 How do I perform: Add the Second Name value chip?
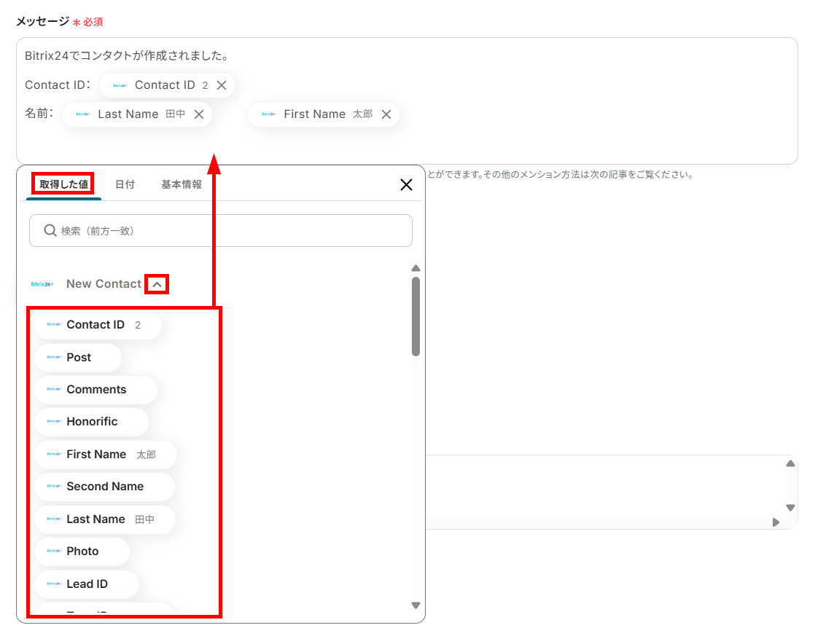coord(104,487)
